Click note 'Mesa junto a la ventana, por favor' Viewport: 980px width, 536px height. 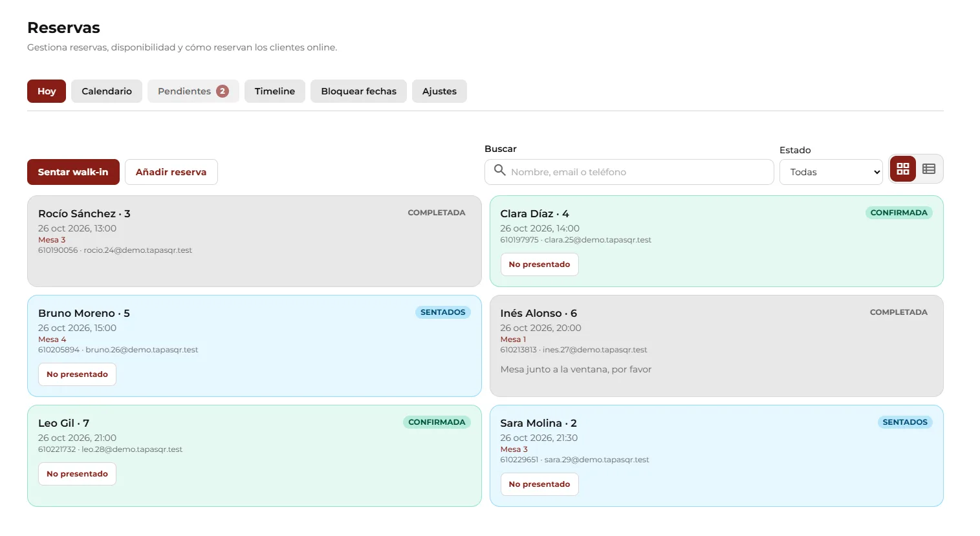click(576, 369)
